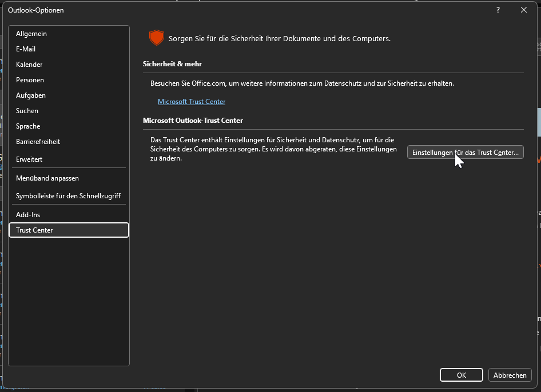
Task: Select the Add-Ins category
Action: (x=28, y=215)
